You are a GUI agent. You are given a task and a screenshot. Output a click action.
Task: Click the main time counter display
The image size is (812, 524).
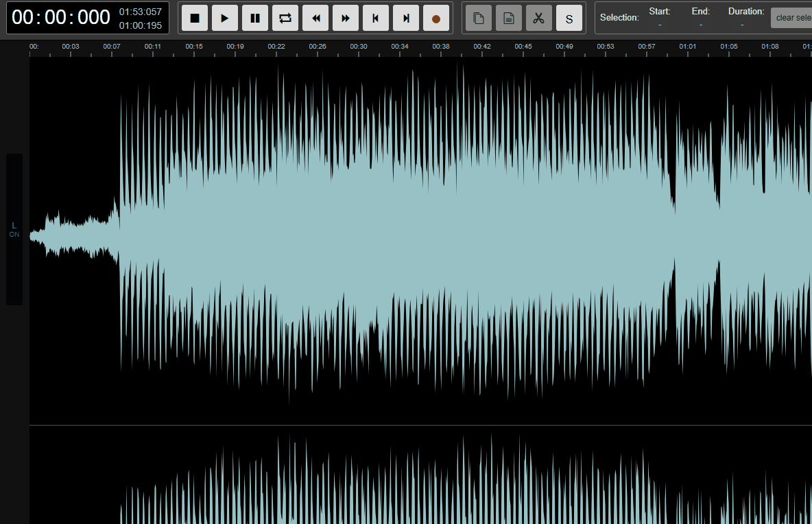[x=61, y=18]
